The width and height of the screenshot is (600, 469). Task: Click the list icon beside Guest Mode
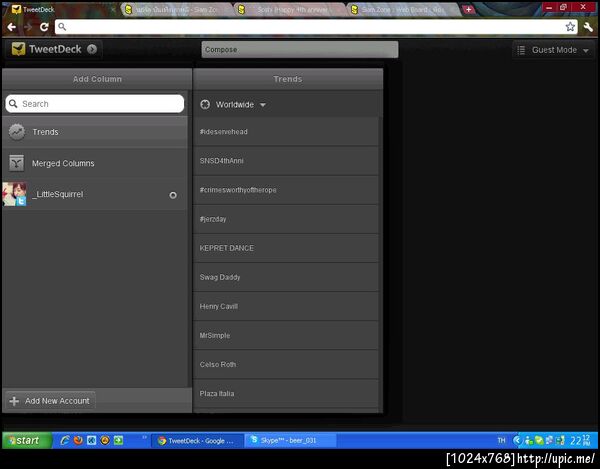click(x=521, y=50)
